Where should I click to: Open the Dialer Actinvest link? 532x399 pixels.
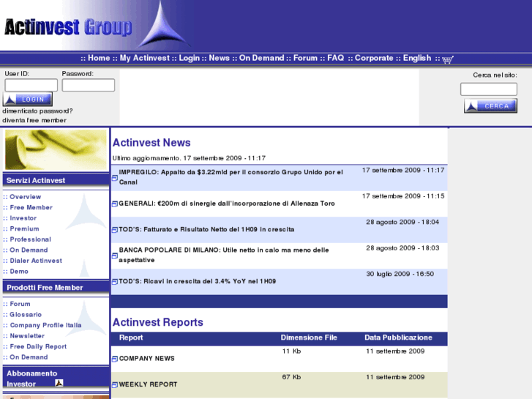tap(36, 261)
